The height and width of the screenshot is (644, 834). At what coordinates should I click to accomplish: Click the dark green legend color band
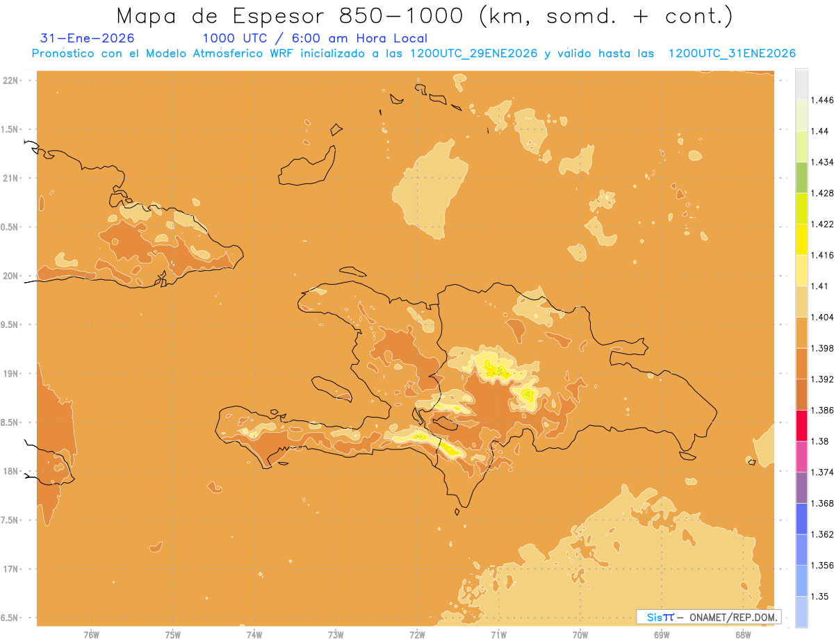[801, 177]
